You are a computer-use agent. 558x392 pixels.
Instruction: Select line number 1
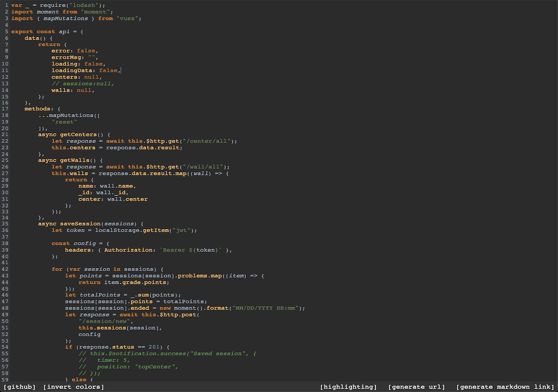[x=6, y=5]
